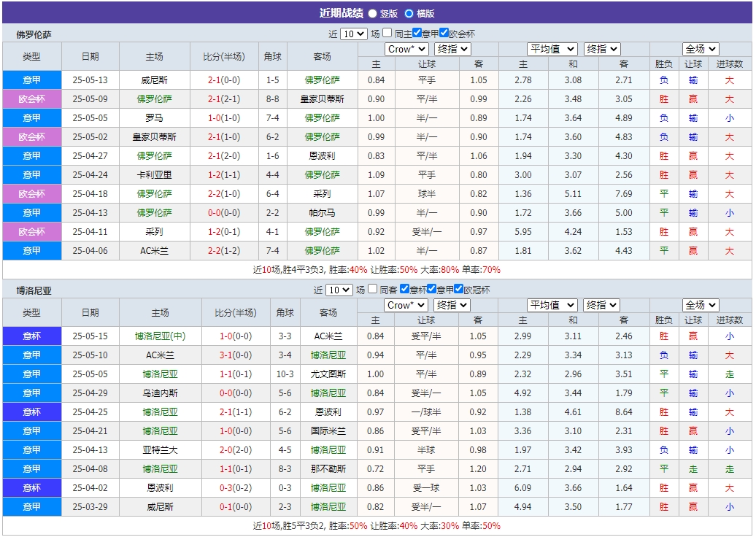Enable the 同主 checkbox for 佛罗伦萨
The width and height of the screenshot is (756, 537).
click(388, 33)
